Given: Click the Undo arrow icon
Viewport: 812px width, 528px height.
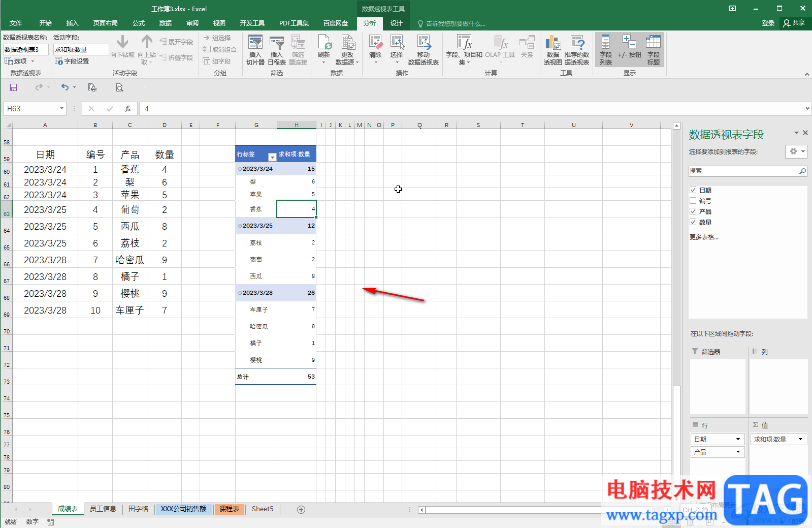Looking at the screenshot, I should pyautogui.click(x=64, y=87).
